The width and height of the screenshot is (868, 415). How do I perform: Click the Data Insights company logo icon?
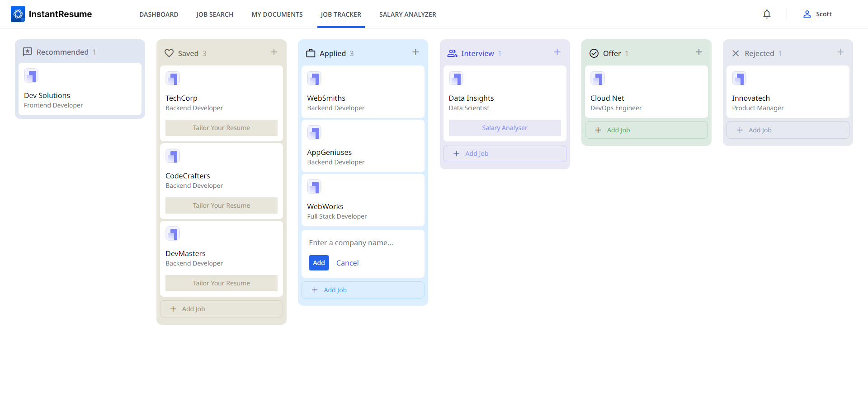click(456, 79)
